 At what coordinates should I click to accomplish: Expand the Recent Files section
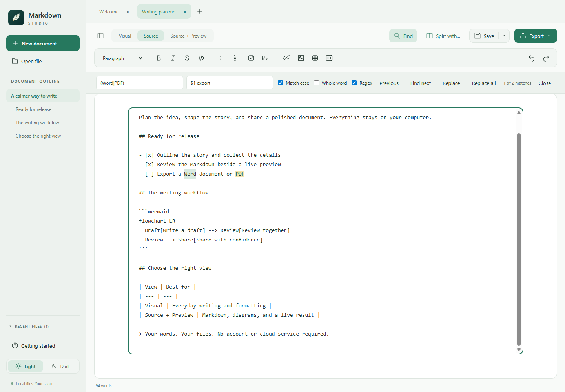click(29, 326)
